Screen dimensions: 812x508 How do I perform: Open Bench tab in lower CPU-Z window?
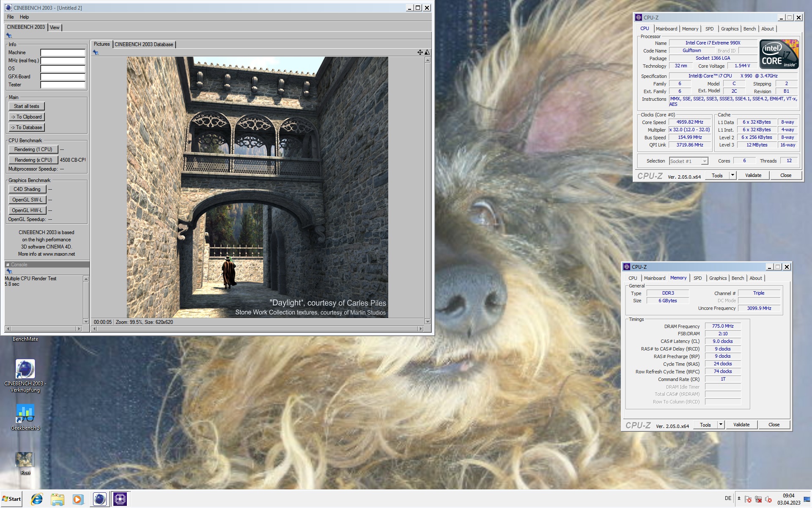(738, 278)
